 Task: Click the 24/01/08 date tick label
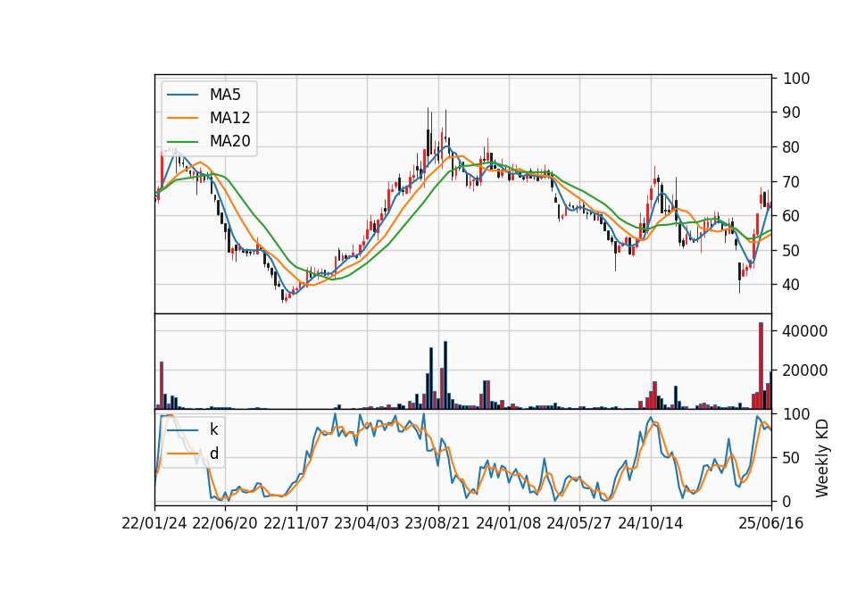coord(508,523)
